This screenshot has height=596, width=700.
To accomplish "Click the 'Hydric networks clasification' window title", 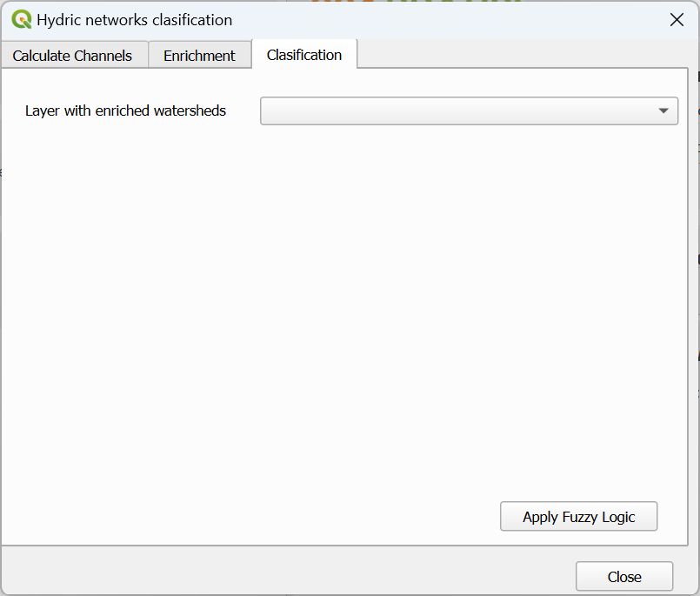I will point(134,19).
